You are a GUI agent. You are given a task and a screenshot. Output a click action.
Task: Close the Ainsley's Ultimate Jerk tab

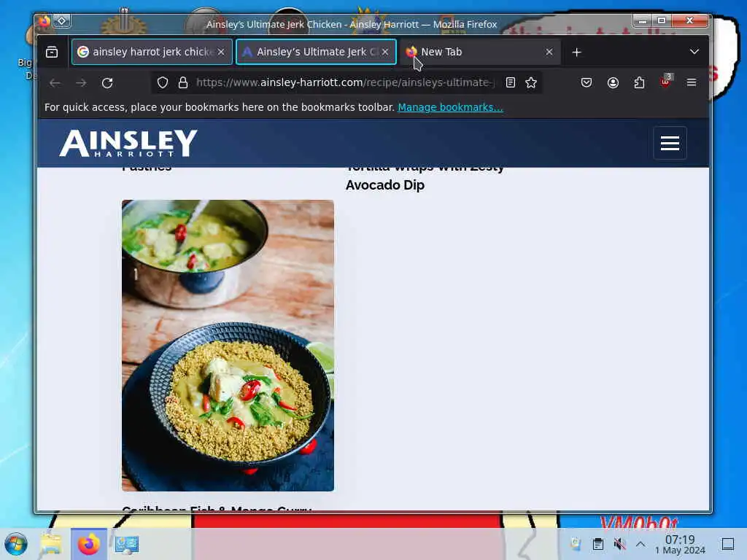pyautogui.click(x=385, y=52)
